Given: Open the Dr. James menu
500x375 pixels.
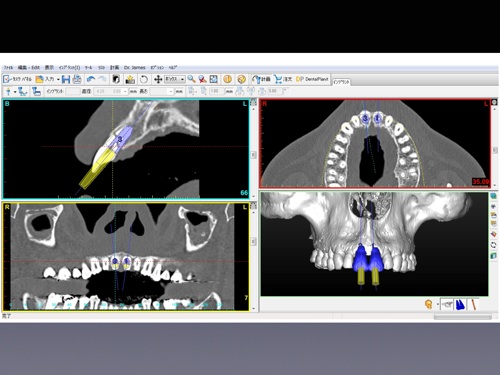Looking at the screenshot, I should [x=134, y=68].
